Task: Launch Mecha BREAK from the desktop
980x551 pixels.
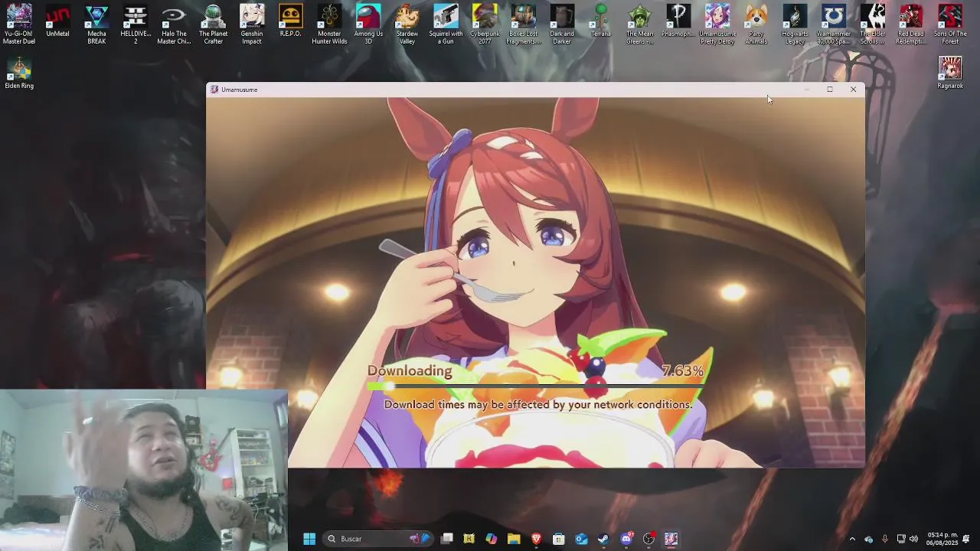Action: [96, 24]
